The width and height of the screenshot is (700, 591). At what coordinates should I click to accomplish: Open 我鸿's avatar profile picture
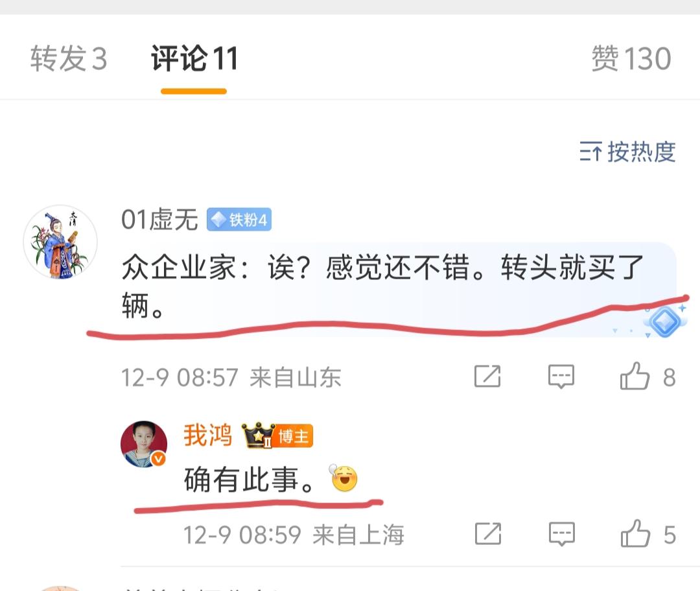(x=144, y=444)
